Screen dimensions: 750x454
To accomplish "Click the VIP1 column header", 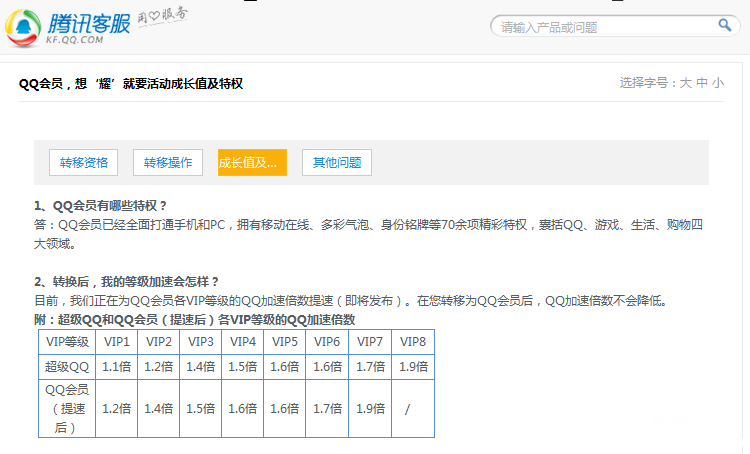I will [117, 342].
